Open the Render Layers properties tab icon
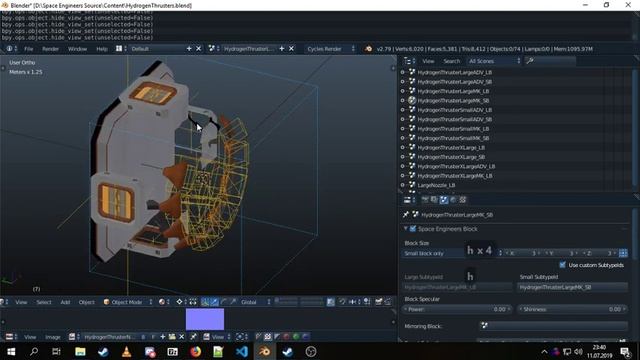640x360 pixels. coord(434,200)
